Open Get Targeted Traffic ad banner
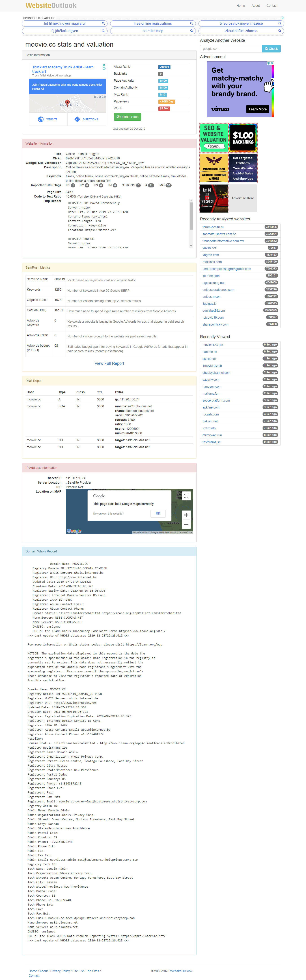The image size is (306, 980). point(243,168)
